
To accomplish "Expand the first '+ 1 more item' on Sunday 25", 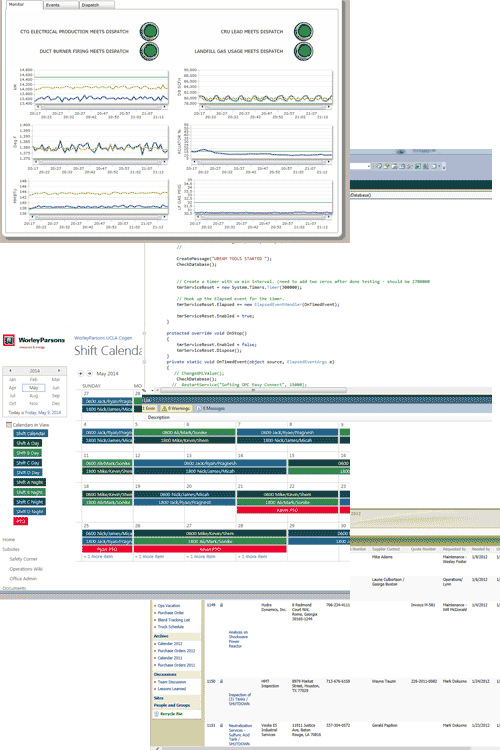I will tap(98, 557).
